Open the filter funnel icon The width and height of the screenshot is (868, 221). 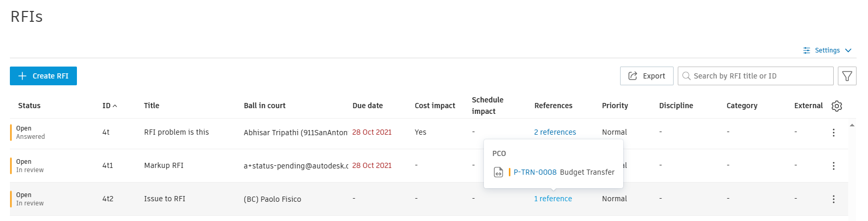click(847, 76)
